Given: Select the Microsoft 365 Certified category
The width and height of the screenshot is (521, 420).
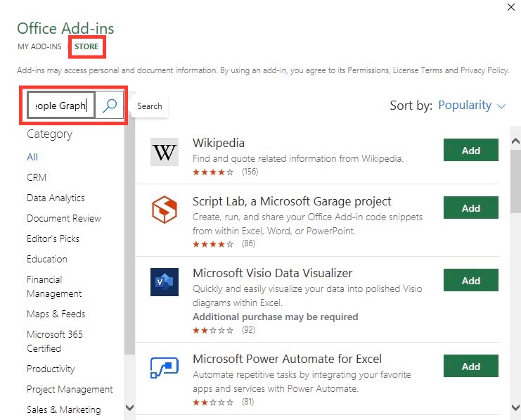Looking at the screenshot, I should click(55, 341).
